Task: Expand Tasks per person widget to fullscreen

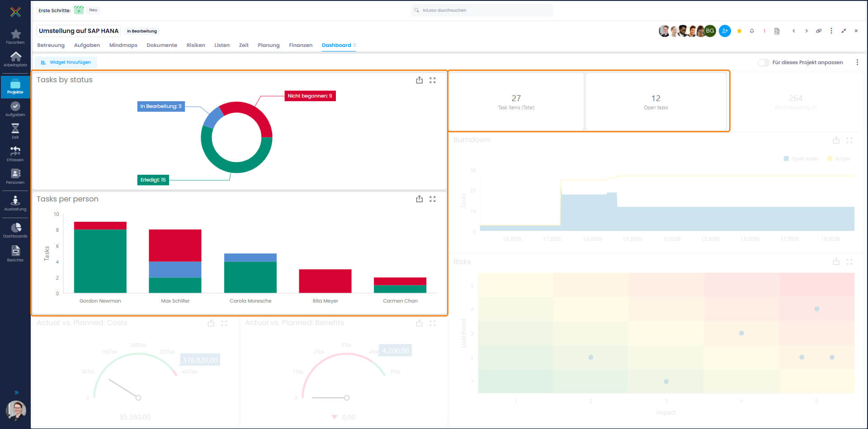Action: (x=433, y=199)
